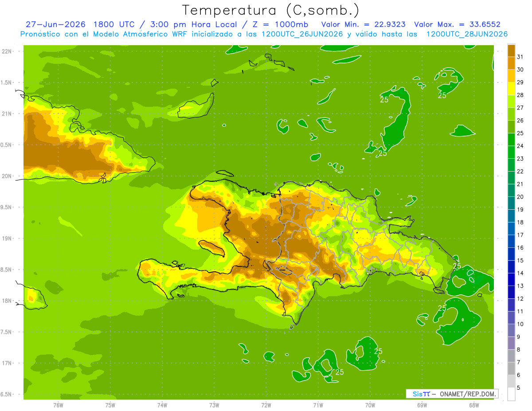Click the darkest orange swatch above 31
This screenshot has height=411, width=532.
pos(511,51)
